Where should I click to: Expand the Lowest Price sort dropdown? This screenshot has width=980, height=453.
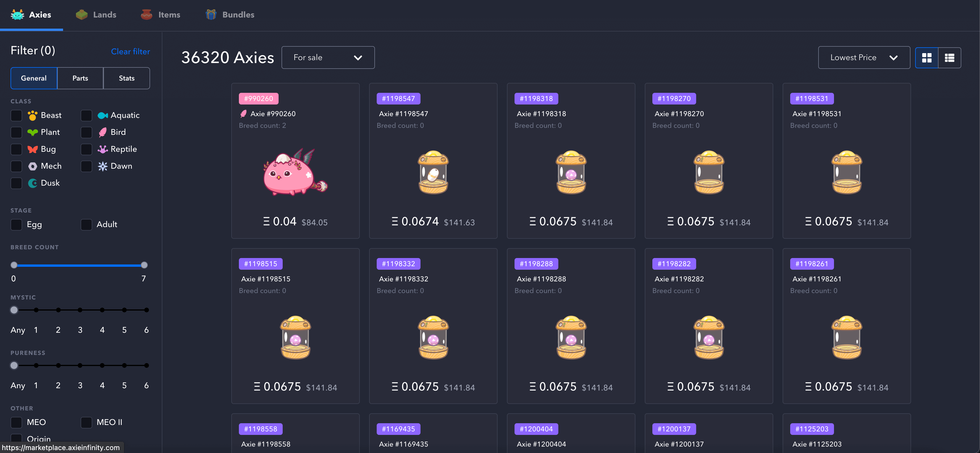pyautogui.click(x=853, y=58)
